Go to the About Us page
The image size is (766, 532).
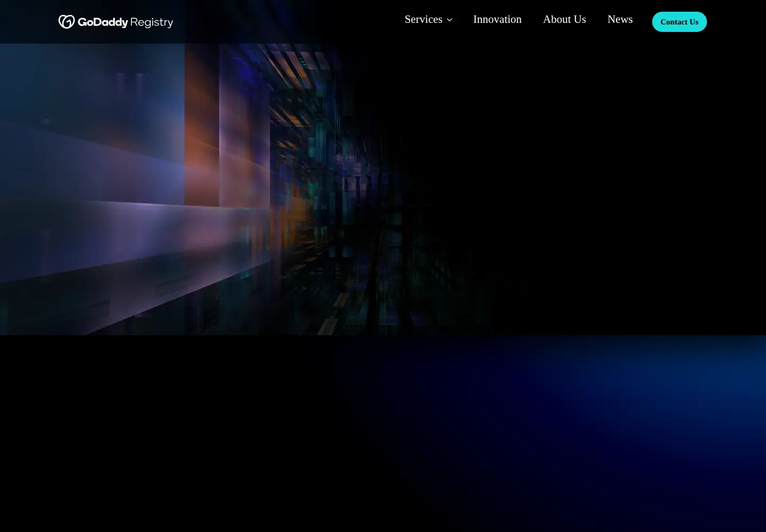point(564,19)
